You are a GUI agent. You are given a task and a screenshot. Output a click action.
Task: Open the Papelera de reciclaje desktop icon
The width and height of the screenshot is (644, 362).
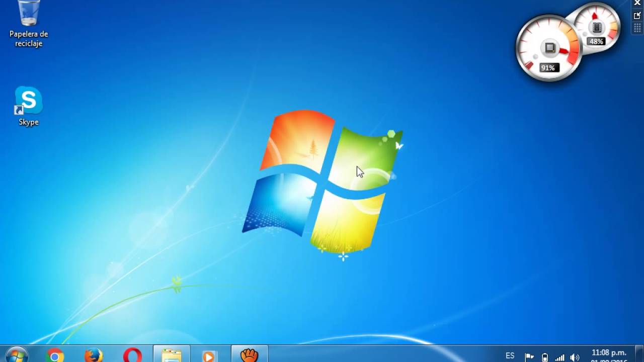pos(29,24)
